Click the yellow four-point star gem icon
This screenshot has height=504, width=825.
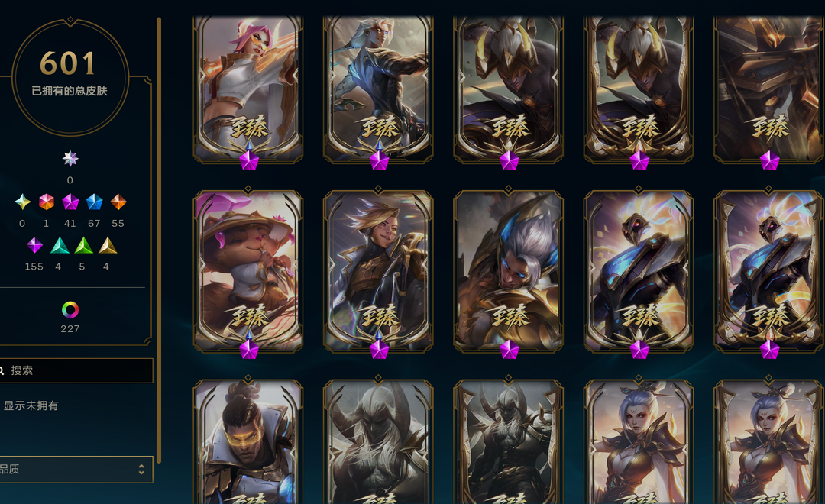(x=22, y=202)
